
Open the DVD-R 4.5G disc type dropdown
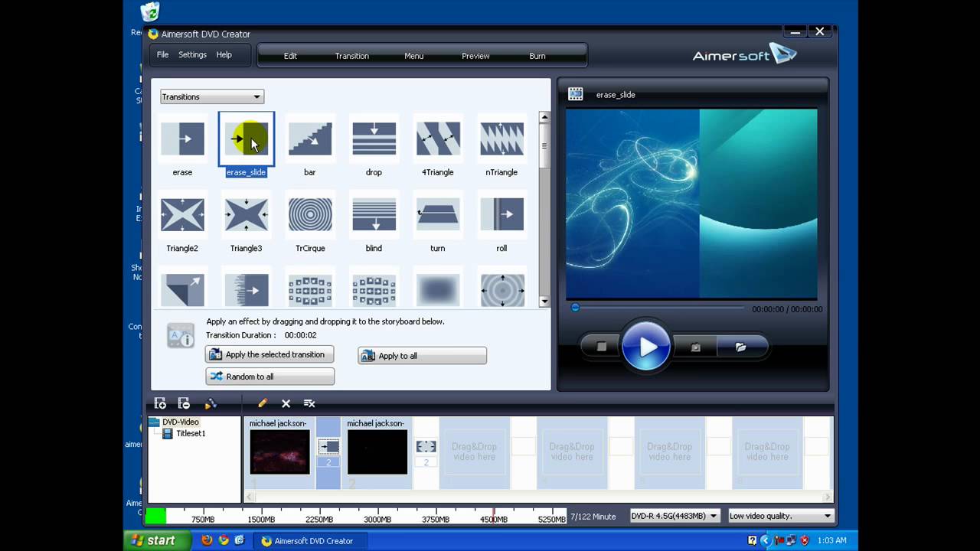675,516
